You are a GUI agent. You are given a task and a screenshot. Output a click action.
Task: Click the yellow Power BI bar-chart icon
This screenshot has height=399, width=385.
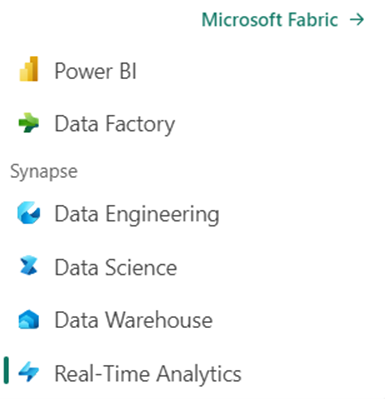29,69
